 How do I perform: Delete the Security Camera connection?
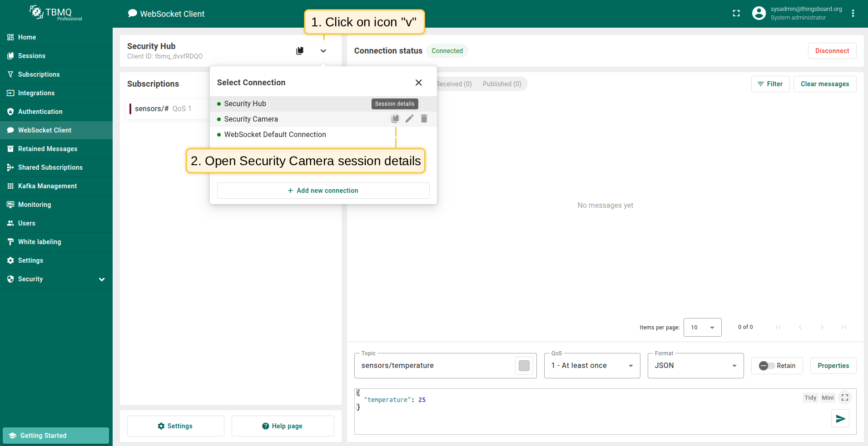pyautogui.click(x=424, y=119)
